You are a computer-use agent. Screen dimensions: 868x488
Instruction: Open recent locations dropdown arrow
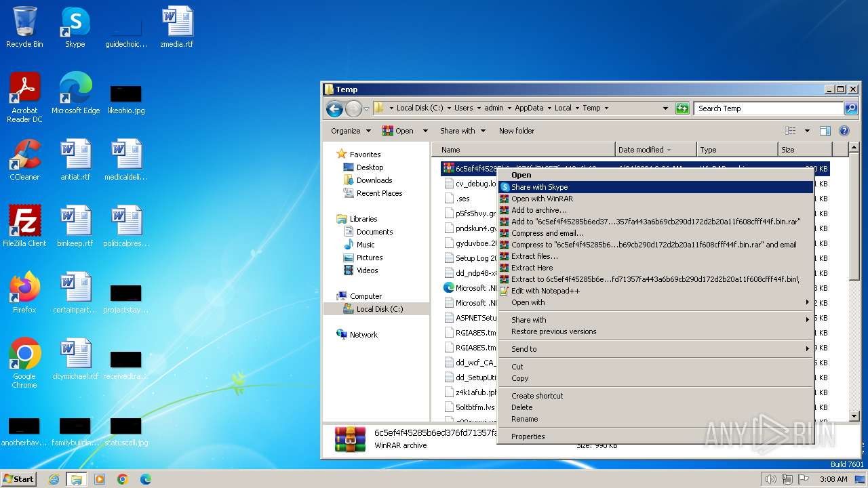click(366, 108)
